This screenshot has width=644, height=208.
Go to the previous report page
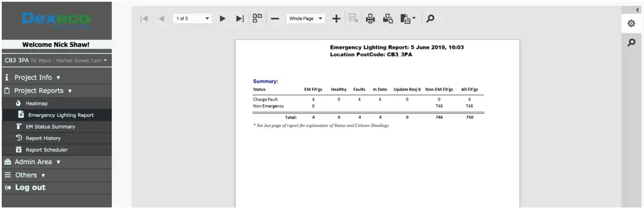[162, 18]
